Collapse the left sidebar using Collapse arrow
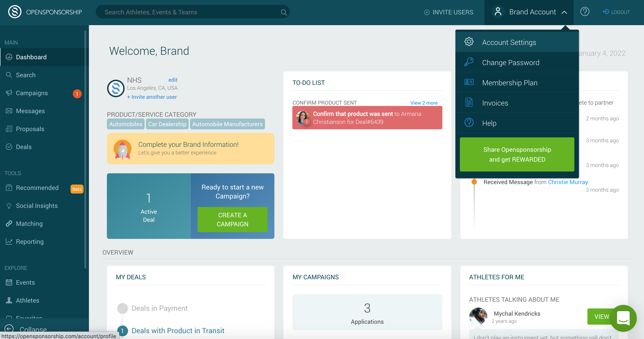644x339 pixels. pyautogui.click(x=9, y=328)
